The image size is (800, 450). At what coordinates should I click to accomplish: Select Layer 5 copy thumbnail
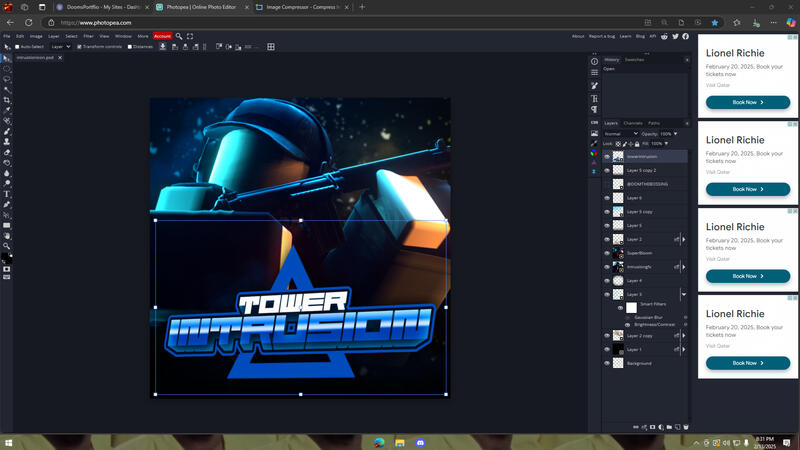point(618,212)
